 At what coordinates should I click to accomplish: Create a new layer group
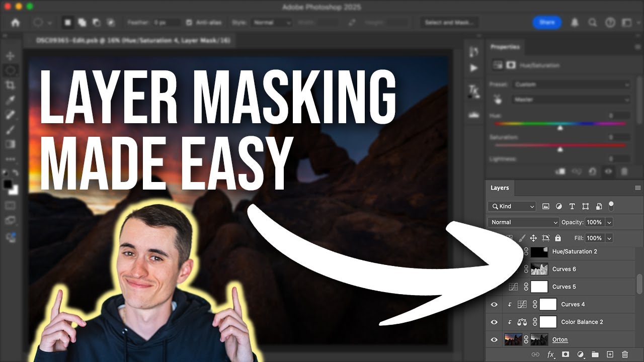tap(595, 354)
